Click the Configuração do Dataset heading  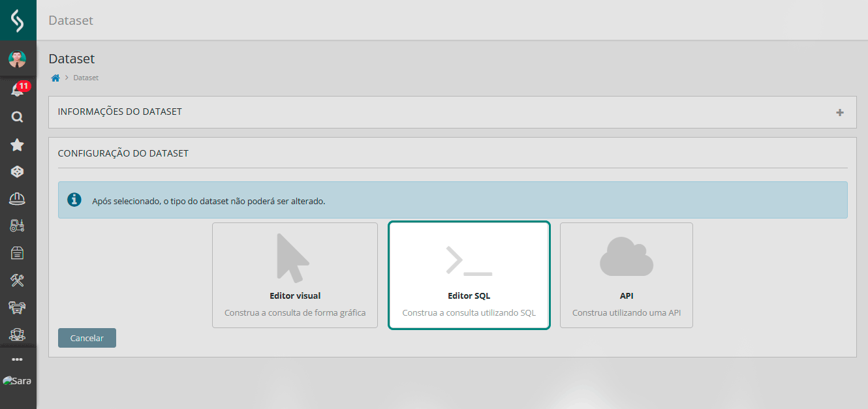click(x=123, y=153)
